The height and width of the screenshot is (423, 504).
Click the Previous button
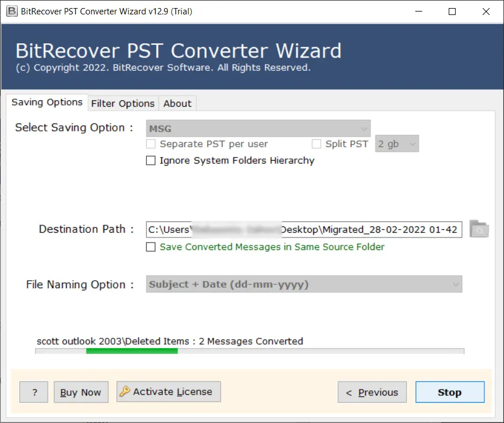click(372, 392)
